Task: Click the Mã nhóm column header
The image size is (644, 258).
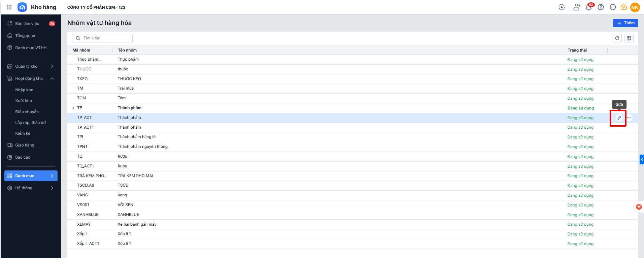Action: (x=81, y=50)
